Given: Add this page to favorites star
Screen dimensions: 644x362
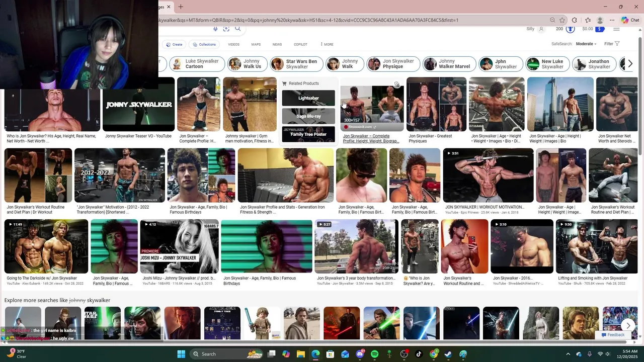Looking at the screenshot, I should (x=562, y=20).
